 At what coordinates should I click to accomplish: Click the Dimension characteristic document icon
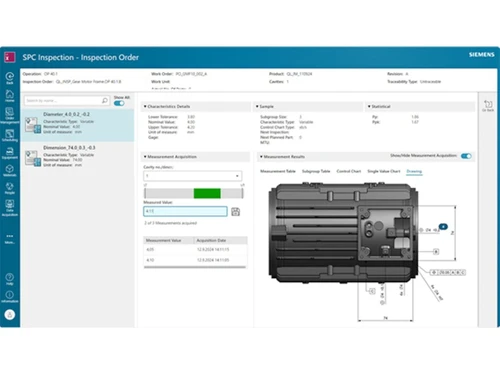33,158
